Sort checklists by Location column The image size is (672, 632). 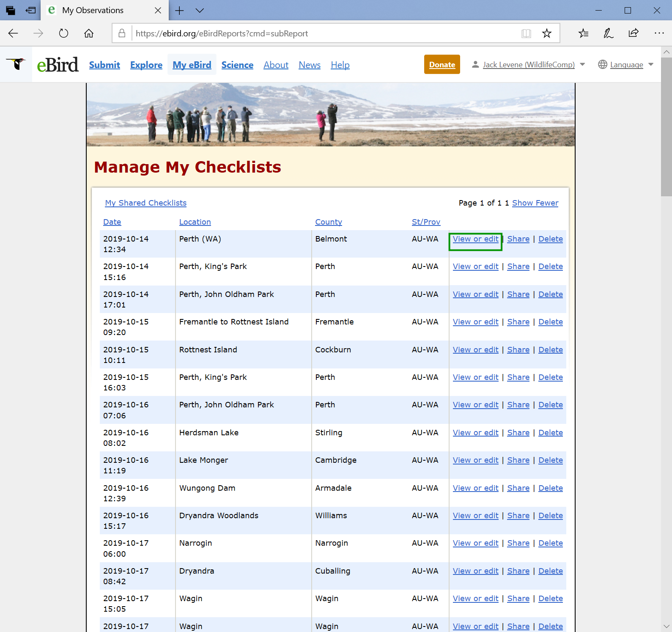point(195,222)
